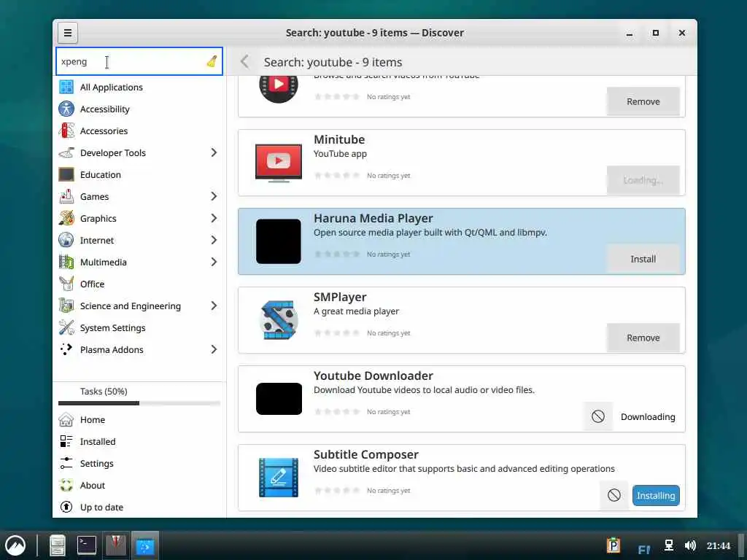
Task: Click the Loading button for Minitube
Action: pyautogui.click(x=643, y=180)
